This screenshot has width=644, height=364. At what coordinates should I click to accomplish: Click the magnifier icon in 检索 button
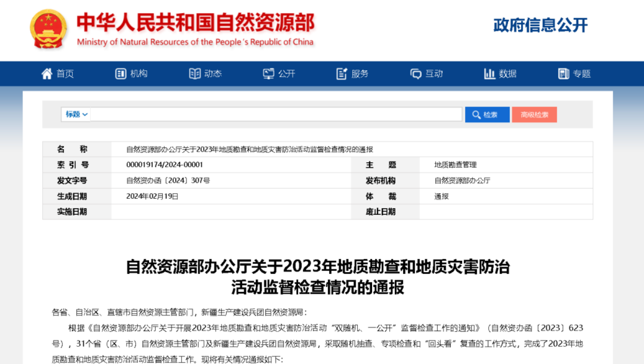(476, 115)
